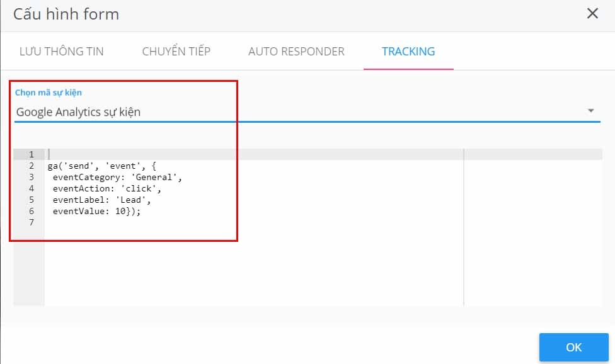Click the Google Analytics sự kiện selection
Screen dimensions: 615x364
click(x=78, y=112)
